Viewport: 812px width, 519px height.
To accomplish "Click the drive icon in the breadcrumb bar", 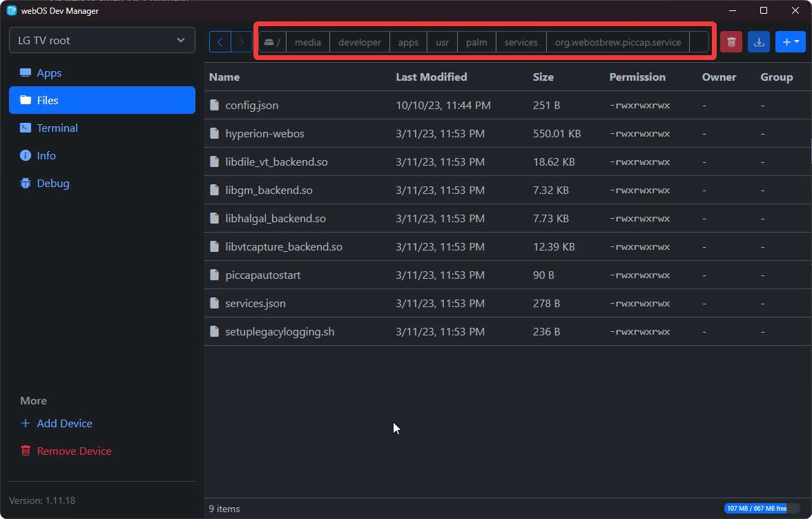I will (x=270, y=41).
